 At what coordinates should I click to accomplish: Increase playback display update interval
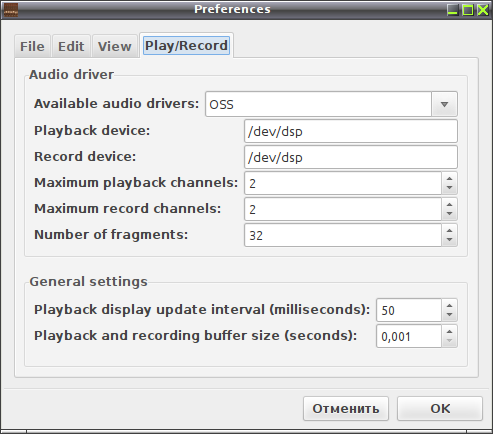[x=449, y=305]
